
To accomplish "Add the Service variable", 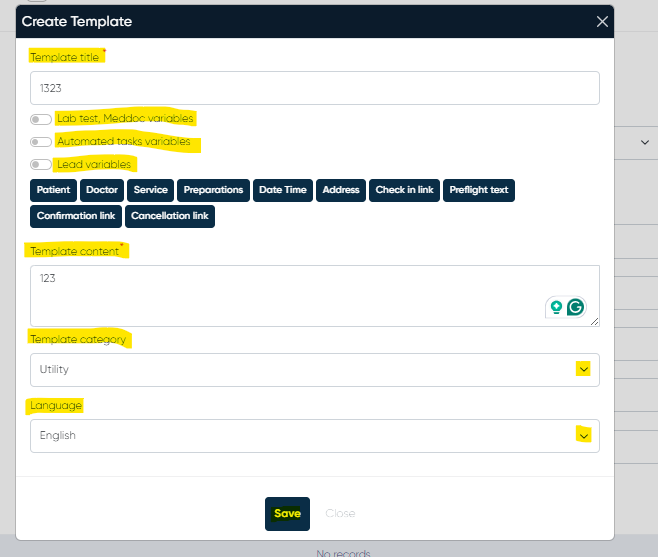I will click(x=151, y=190).
